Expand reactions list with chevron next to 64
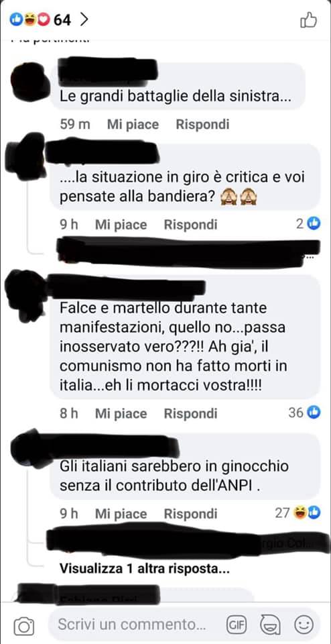Screen dimensions: 331x644 tap(84, 19)
